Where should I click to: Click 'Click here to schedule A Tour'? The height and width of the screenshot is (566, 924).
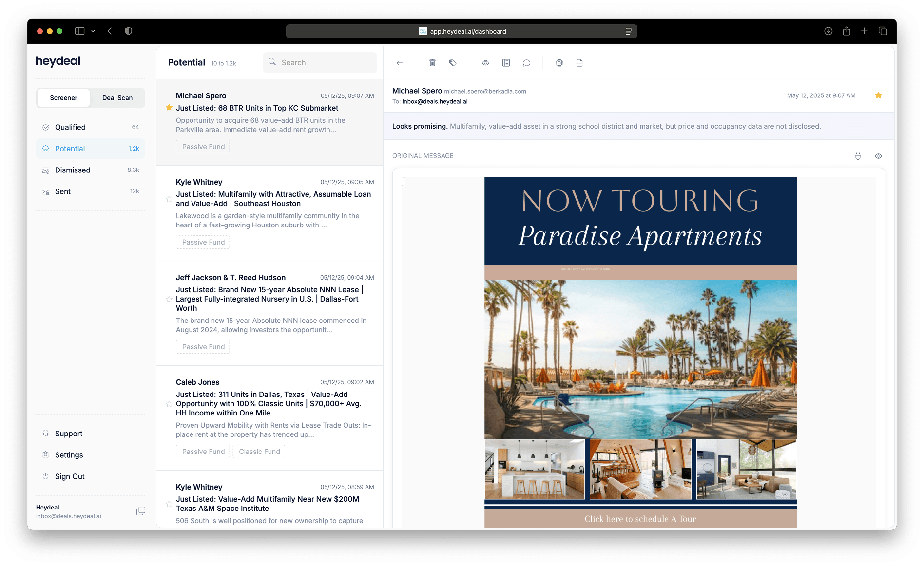coord(640,519)
